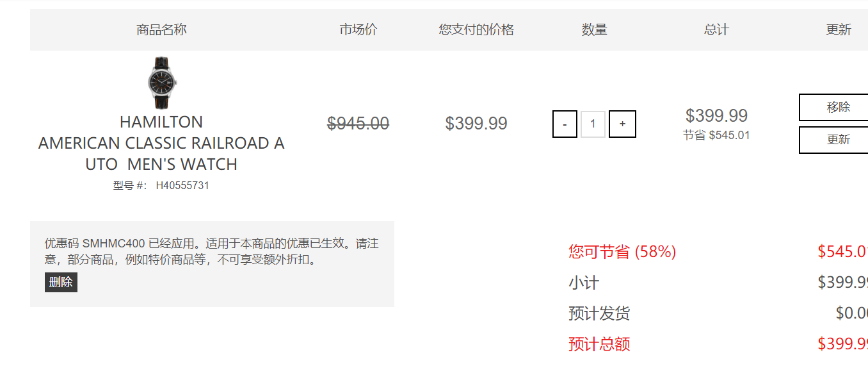Click the $399.99 price you pay
The width and height of the screenshot is (868, 382).
click(x=476, y=123)
